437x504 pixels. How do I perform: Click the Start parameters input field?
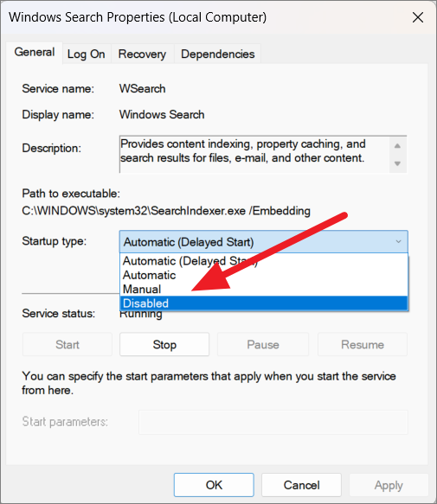pos(273,422)
